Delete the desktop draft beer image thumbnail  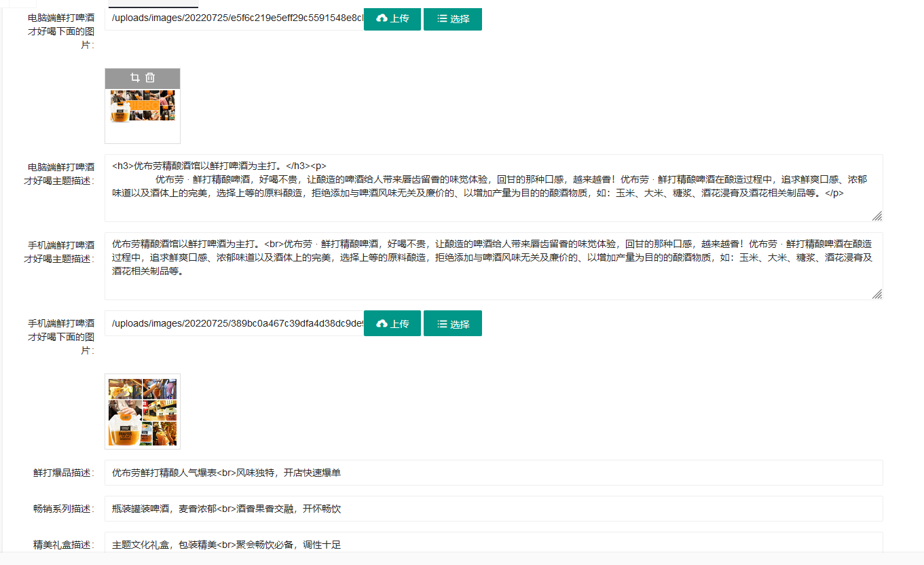point(151,78)
